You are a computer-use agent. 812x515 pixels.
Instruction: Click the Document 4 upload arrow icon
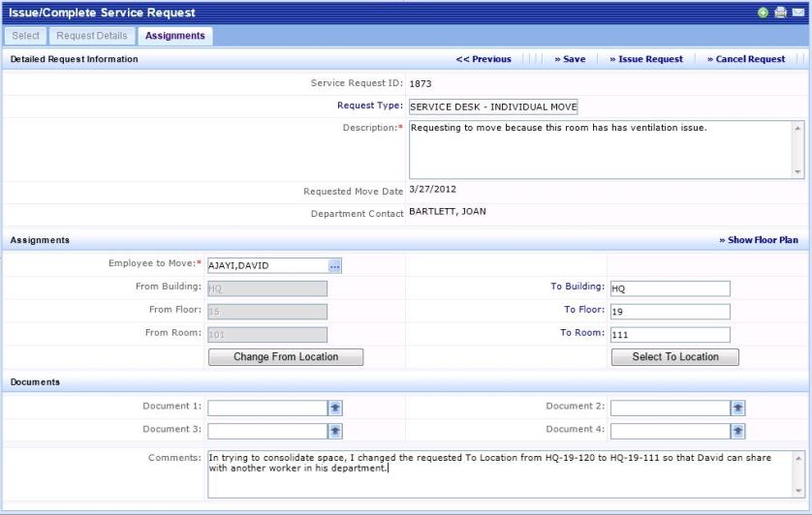(x=737, y=431)
